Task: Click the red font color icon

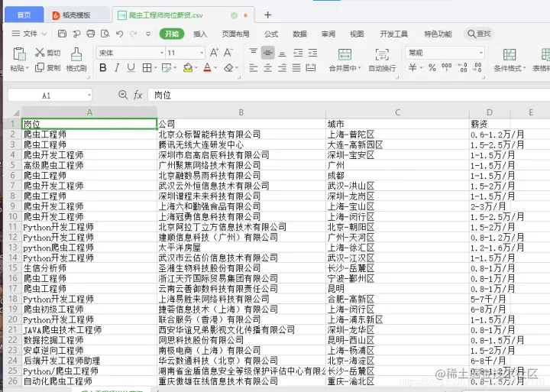Action: (x=207, y=67)
